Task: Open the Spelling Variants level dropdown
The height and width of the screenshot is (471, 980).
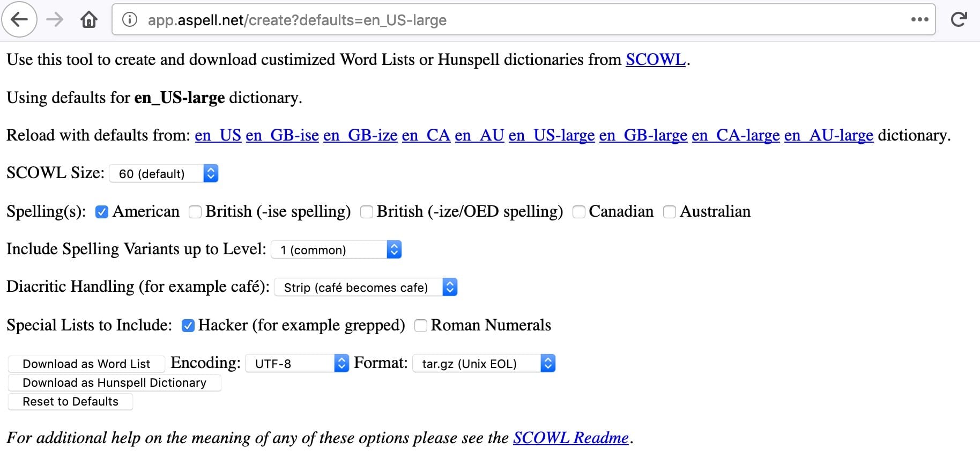Action: [x=336, y=249]
